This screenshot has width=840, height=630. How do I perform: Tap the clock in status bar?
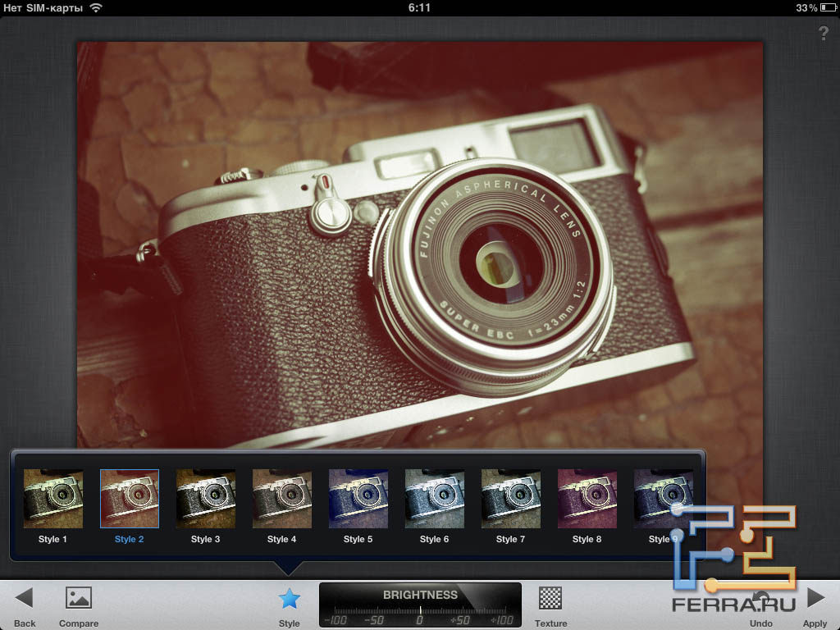tap(419, 7)
